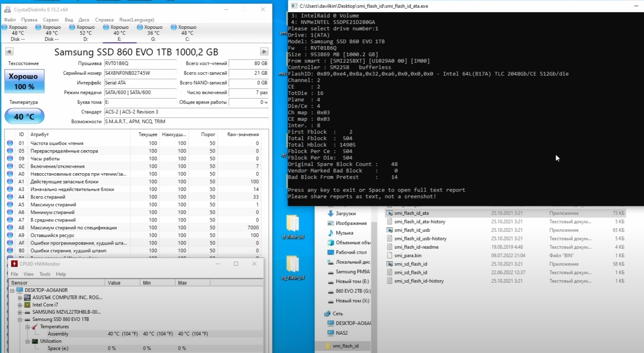Click the Загрузки download arrow icon in Explorer
644x353 pixels.
coord(331,213)
